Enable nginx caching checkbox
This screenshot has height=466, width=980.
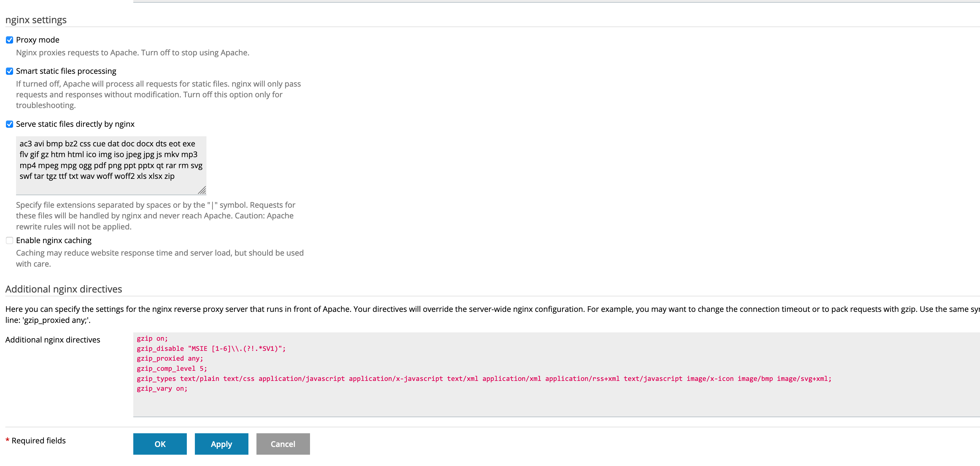(10, 240)
